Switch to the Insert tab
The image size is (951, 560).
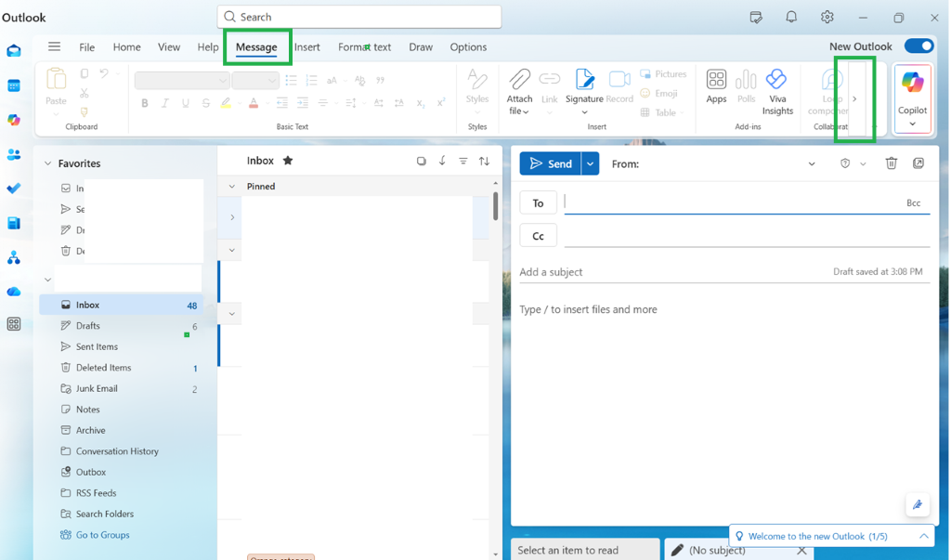point(306,46)
